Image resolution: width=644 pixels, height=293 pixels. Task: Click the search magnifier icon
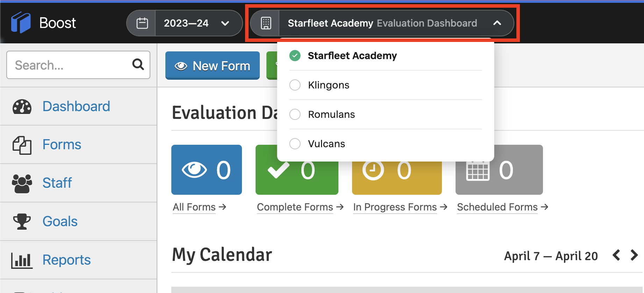point(138,64)
